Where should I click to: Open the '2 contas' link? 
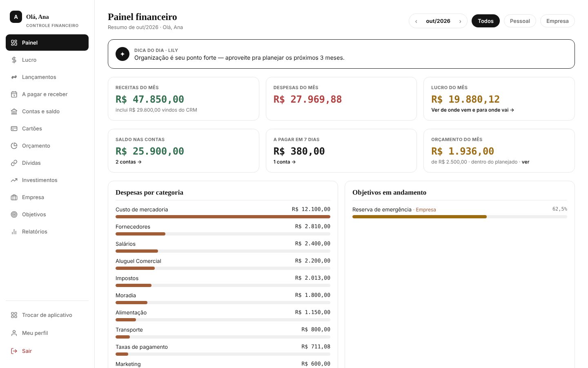(x=129, y=162)
